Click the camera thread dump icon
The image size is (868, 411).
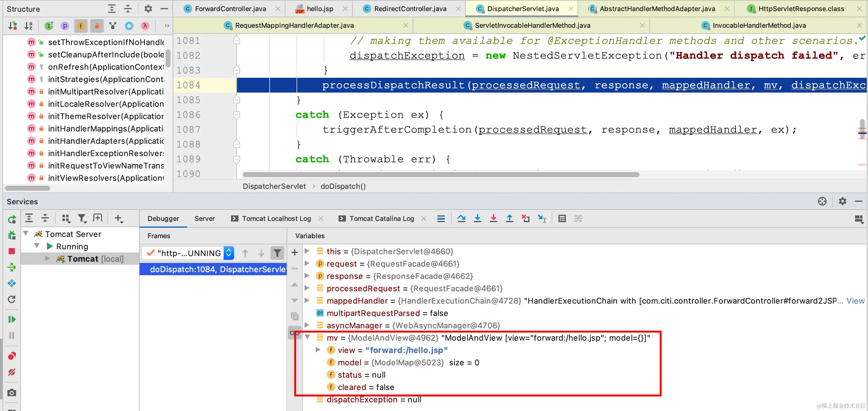(11, 392)
